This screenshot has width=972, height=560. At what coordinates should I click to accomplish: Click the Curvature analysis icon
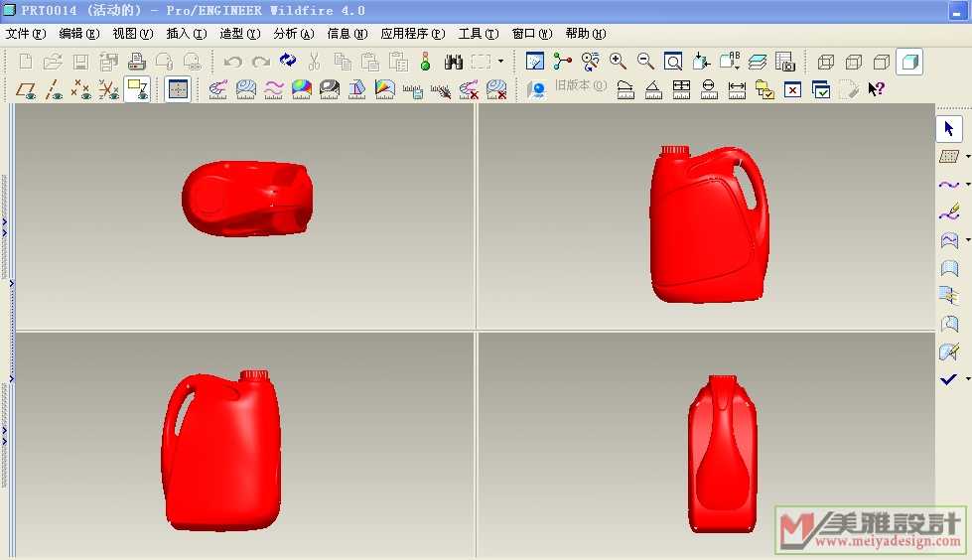click(218, 89)
